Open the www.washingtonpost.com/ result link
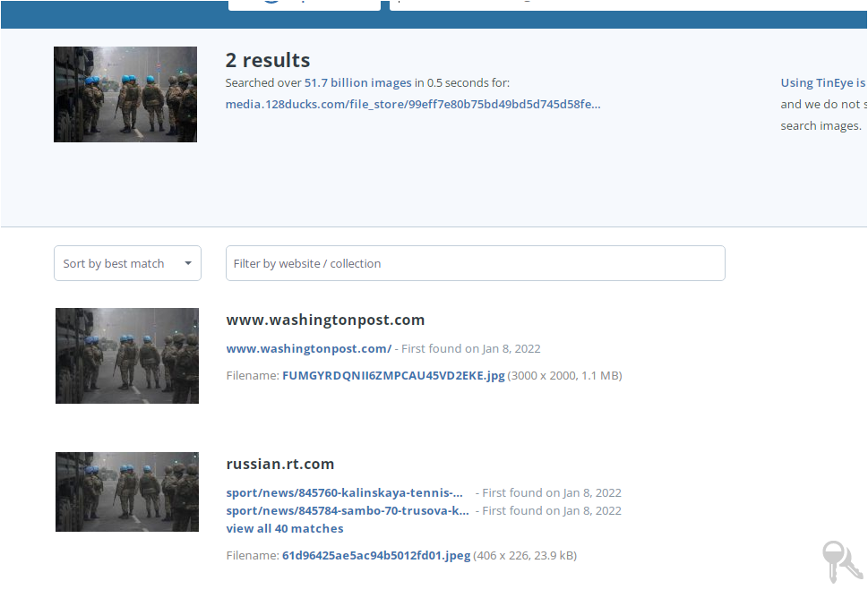This screenshot has height=598, width=868. (308, 348)
